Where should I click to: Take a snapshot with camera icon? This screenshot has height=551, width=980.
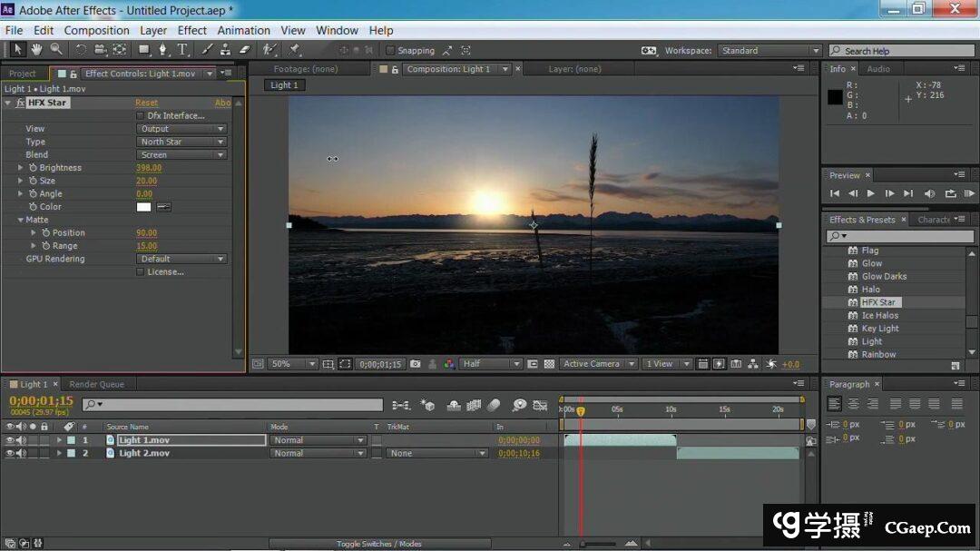coord(416,364)
